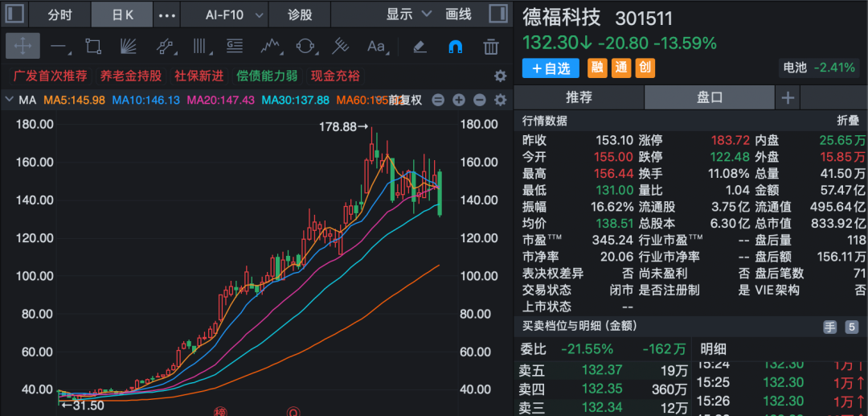The width and height of the screenshot is (868, 416).
Task: Select the golden ratio lines tool
Action: pos(235,47)
